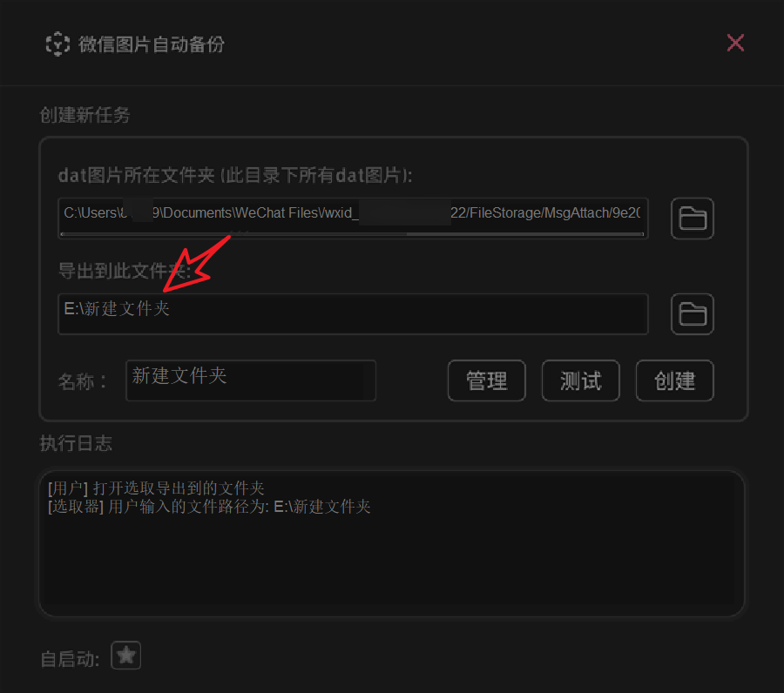Click the horizontal scrollbar under dat path
The height and width of the screenshot is (693, 784).
pos(352,234)
